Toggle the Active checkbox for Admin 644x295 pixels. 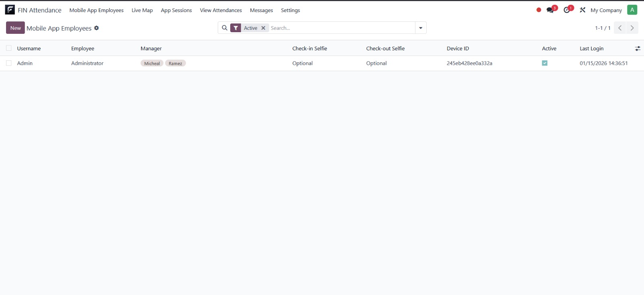[545, 63]
